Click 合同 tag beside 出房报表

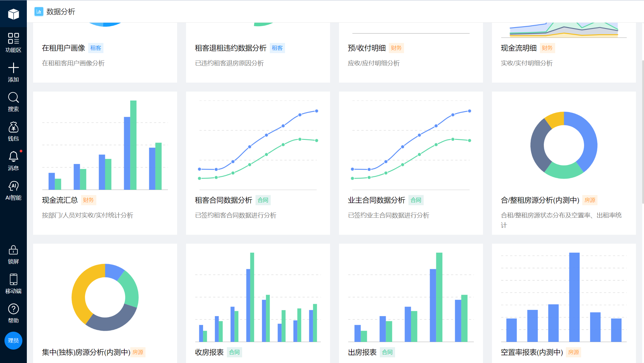pos(387,352)
